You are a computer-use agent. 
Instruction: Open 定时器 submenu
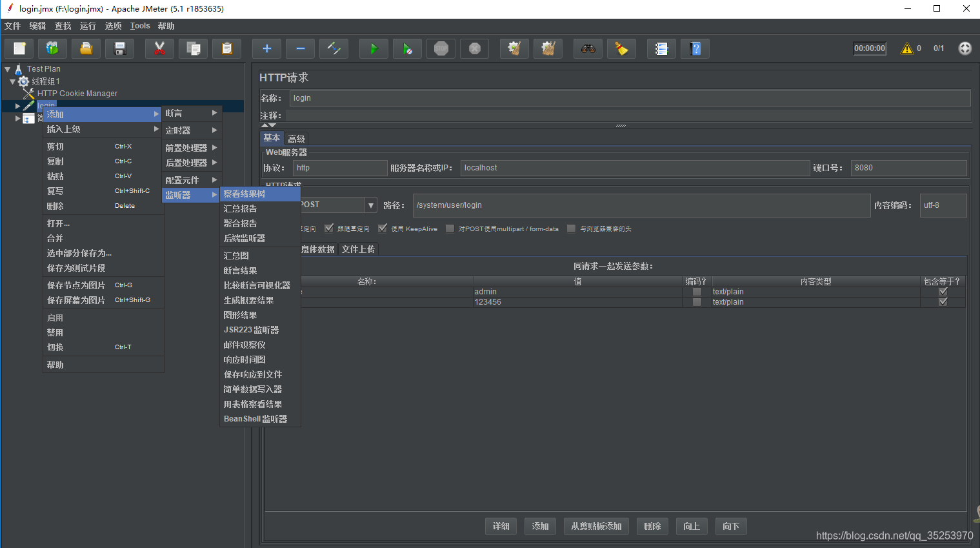192,130
